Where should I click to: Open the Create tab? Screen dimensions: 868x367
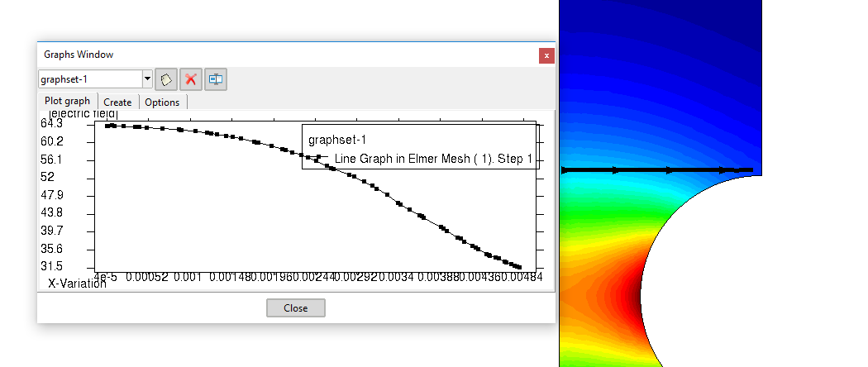click(x=117, y=102)
